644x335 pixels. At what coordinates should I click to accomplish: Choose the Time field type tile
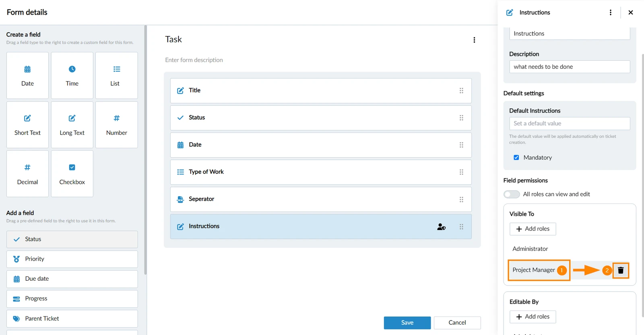[x=72, y=75]
